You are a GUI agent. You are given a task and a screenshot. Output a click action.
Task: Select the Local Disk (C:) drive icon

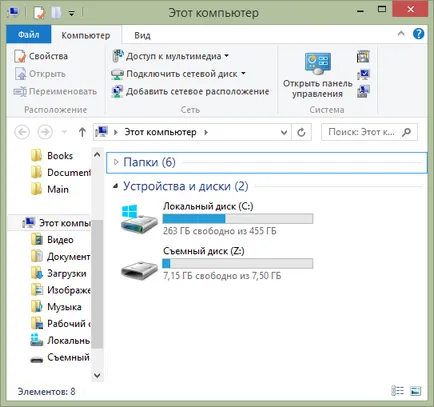[x=139, y=219]
